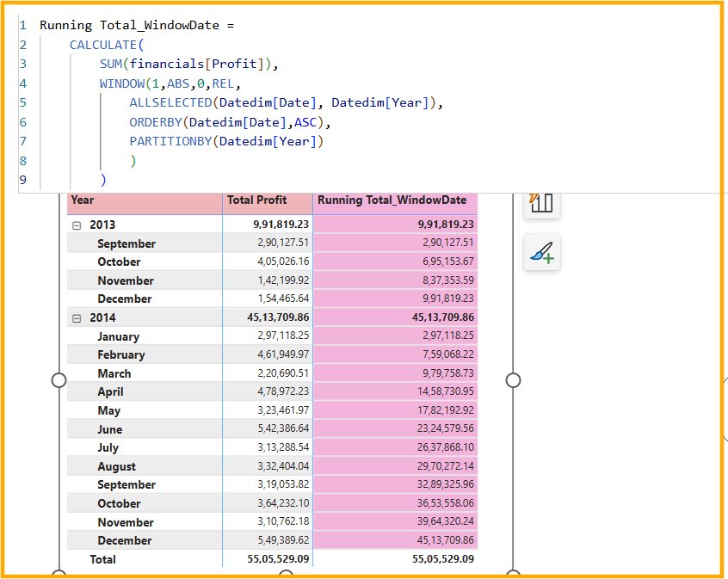Screen dimensions: 728x579
Task: Click the left selection handle of the visual
Action: click(59, 379)
